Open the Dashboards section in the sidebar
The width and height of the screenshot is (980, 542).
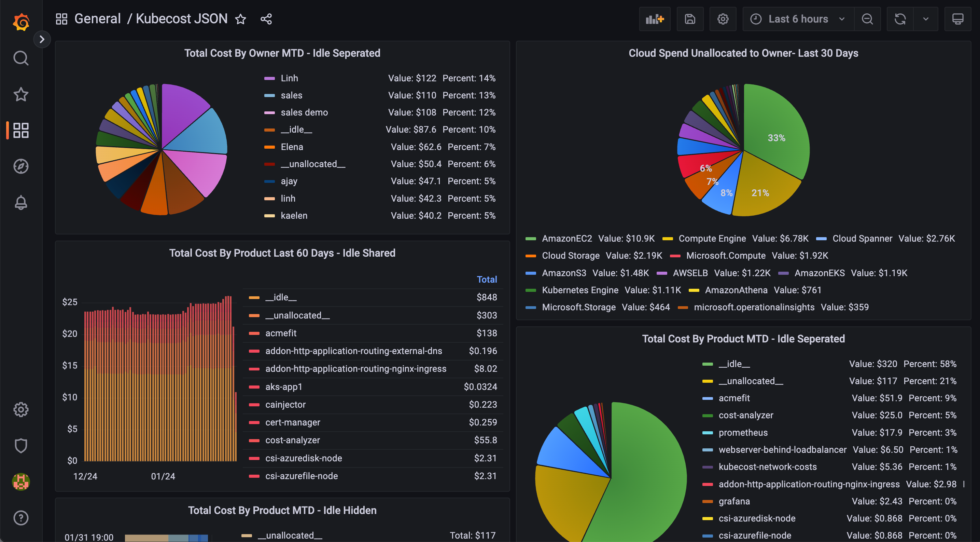click(x=21, y=130)
